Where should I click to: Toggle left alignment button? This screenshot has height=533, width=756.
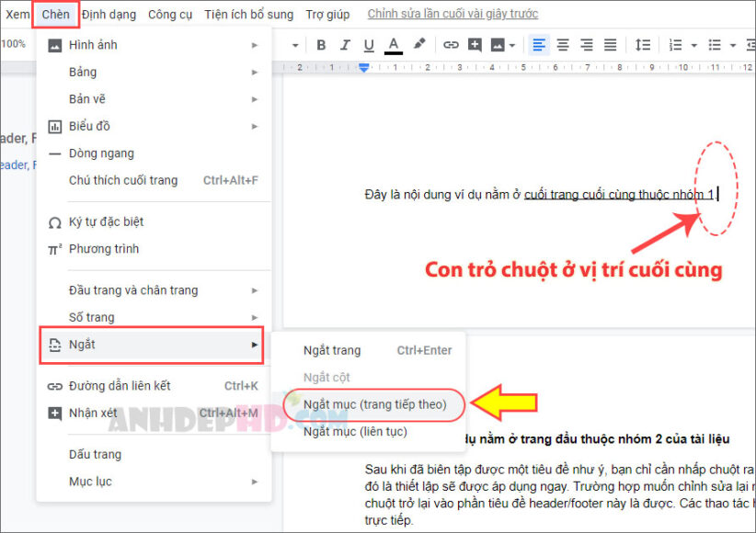[539, 45]
